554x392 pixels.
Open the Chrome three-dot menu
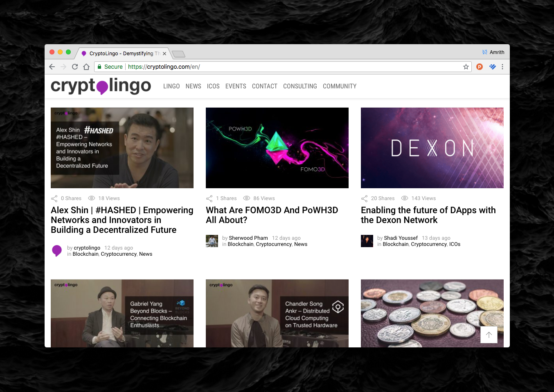coord(502,67)
